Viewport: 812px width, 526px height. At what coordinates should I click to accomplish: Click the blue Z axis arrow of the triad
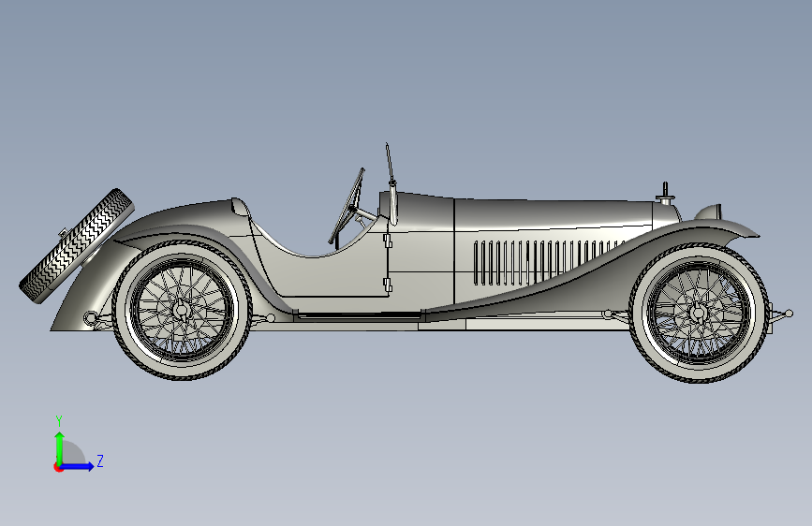(x=78, y=466)
